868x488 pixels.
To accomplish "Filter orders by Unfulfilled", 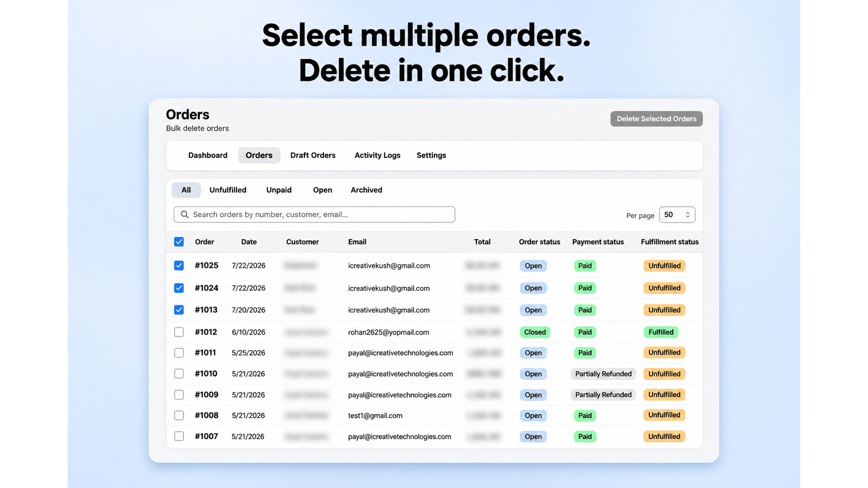I will click(228, 190).
